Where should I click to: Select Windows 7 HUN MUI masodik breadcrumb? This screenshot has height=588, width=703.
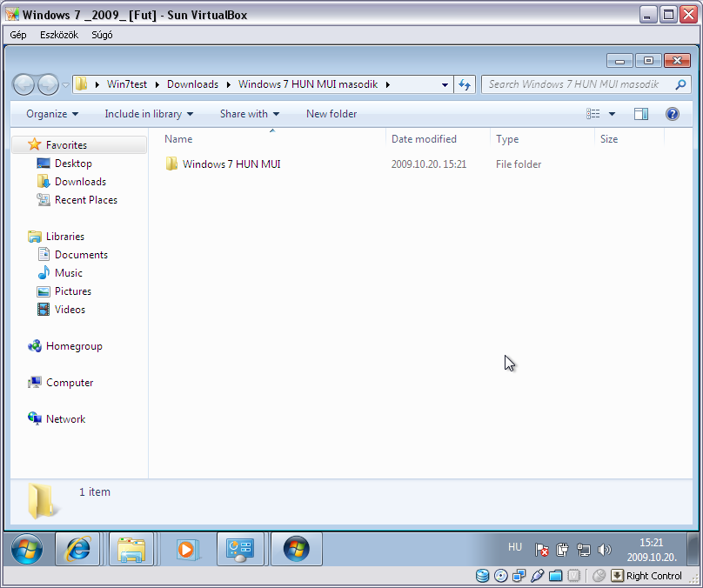[x=308, y=84]
